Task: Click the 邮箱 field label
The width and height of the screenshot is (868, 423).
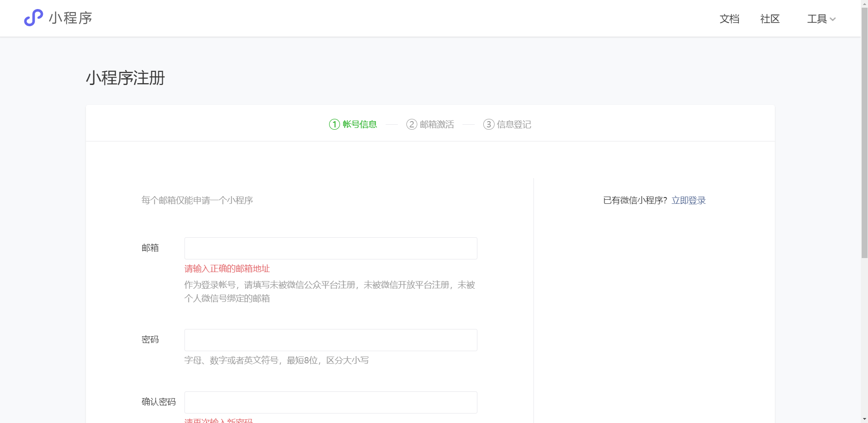Action: (x=150, y=248)
